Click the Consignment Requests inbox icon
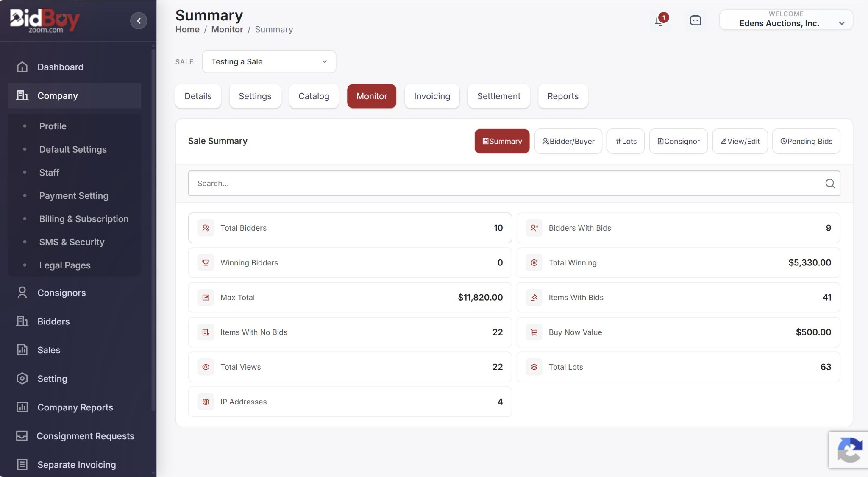 click(x=22, y=436)
